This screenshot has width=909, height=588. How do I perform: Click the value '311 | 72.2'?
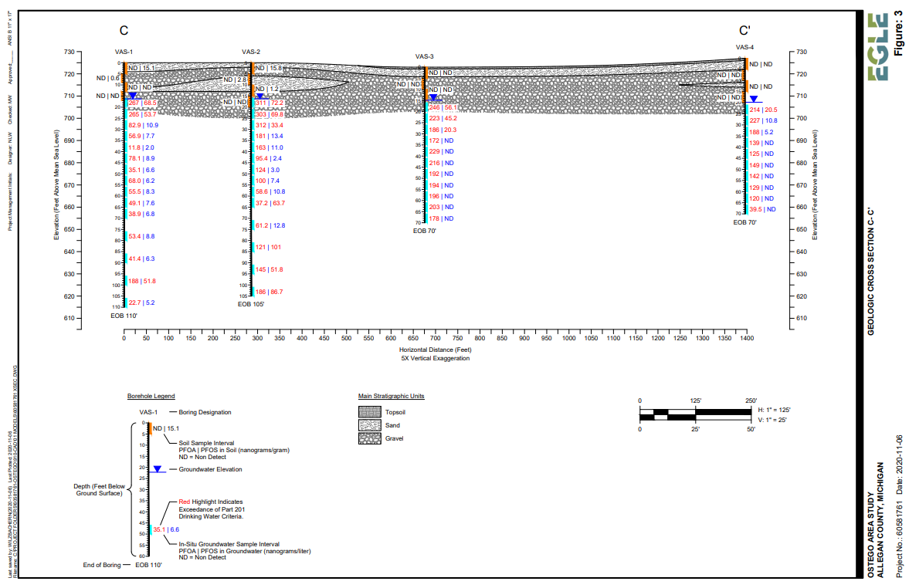click(x=270, y=103)
